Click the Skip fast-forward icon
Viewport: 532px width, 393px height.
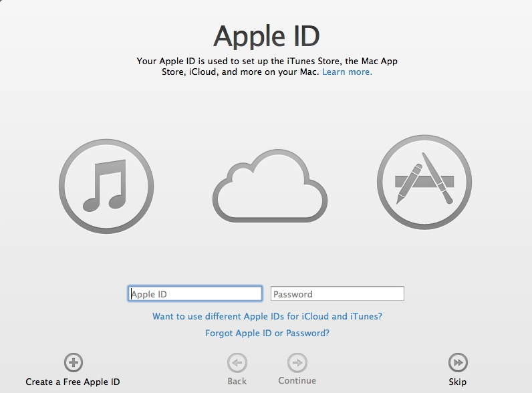pyautogui.click(x=458, y=363)
